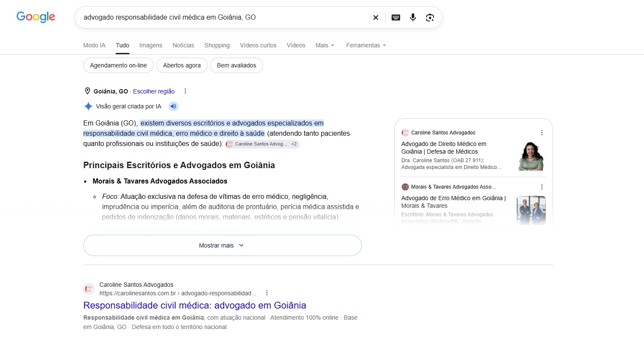
Task: Open the Notícias tab
Action: pyautogui.click(x=183, y=45)
